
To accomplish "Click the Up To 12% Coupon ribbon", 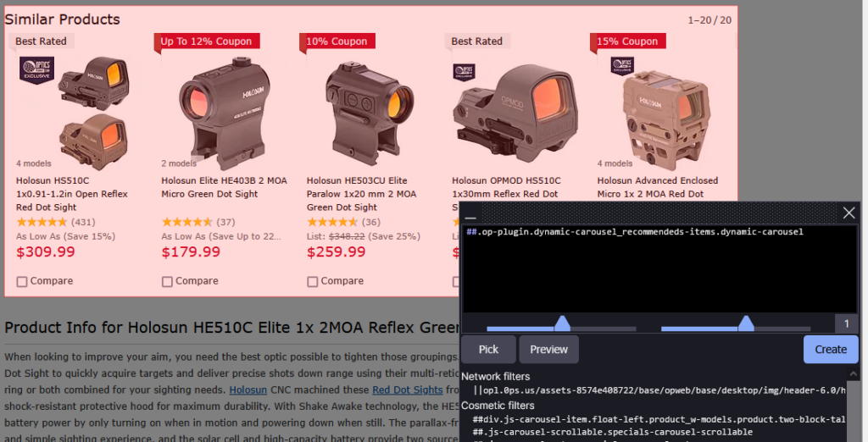I will [x=207, y=41].
